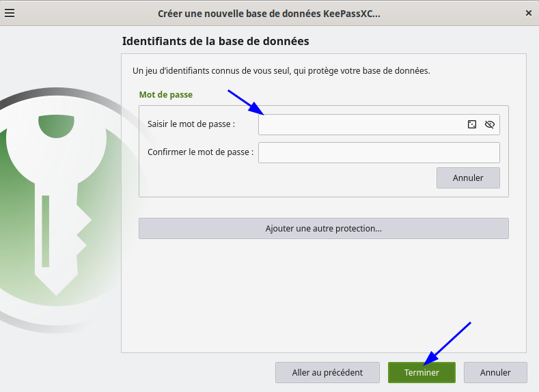
Task: Click the 'Saisir le mot de passe :' label
Action: [x=191, y=124]
